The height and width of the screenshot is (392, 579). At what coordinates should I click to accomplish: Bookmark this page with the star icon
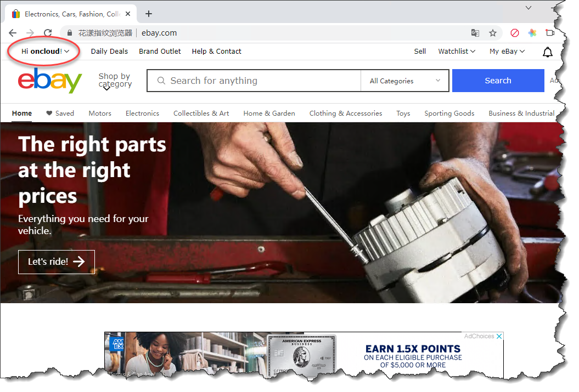pyautogui.click(x=493, y=33)
